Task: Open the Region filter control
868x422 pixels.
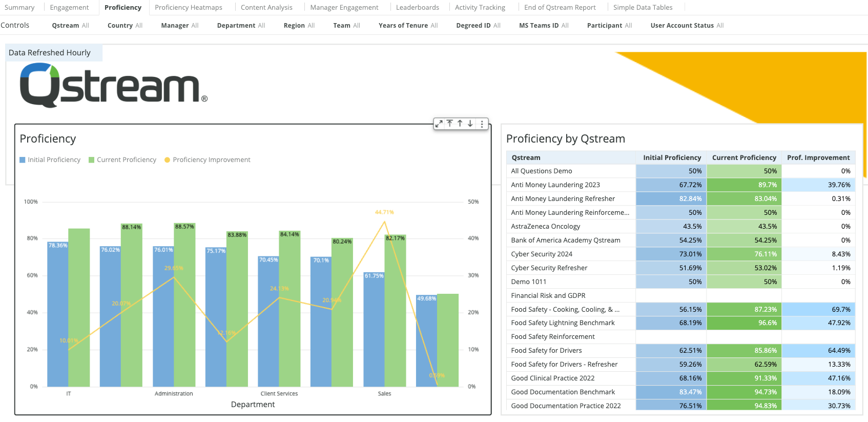Action: tap(299, 26)
